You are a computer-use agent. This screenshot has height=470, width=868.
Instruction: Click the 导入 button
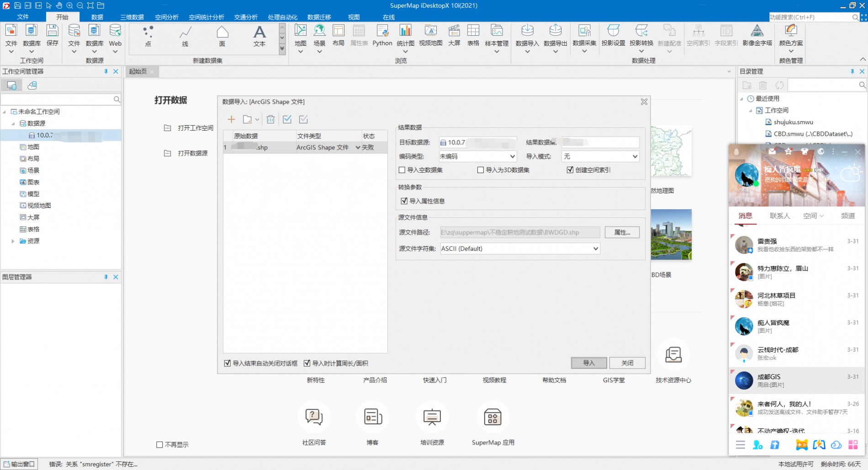tap(589, 363)
